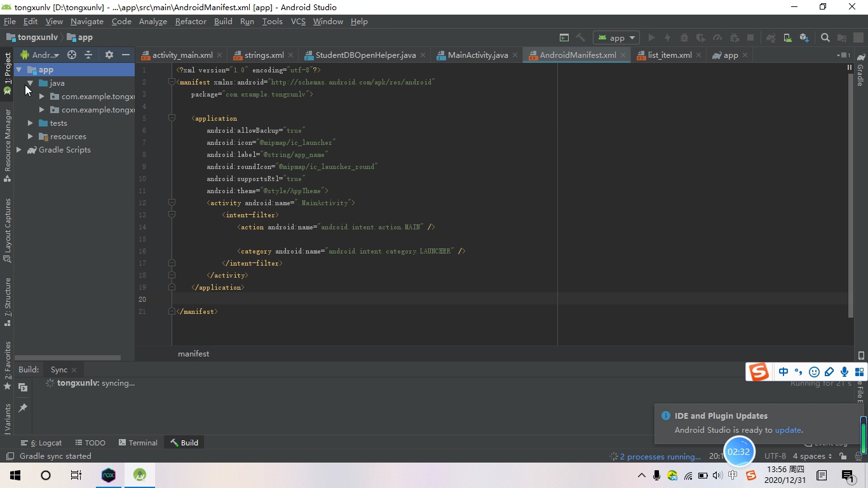
Task: Collapse all in Project panel
Action: click(88, 55)
